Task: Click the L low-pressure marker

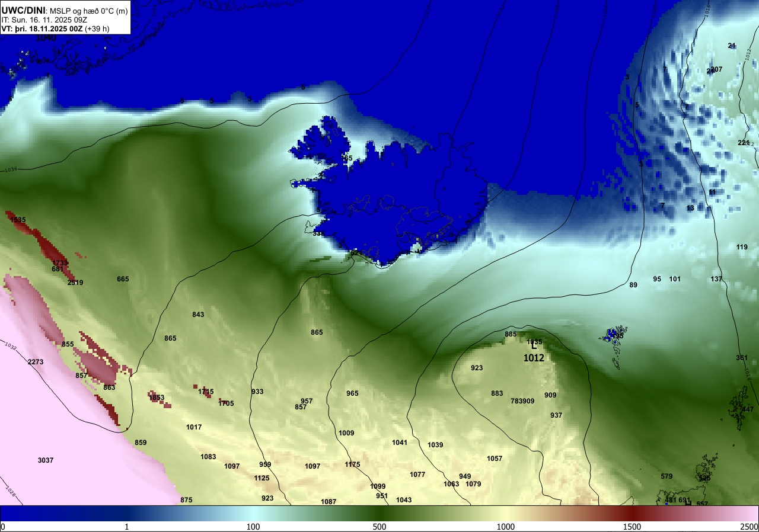Action: [534, 346]
